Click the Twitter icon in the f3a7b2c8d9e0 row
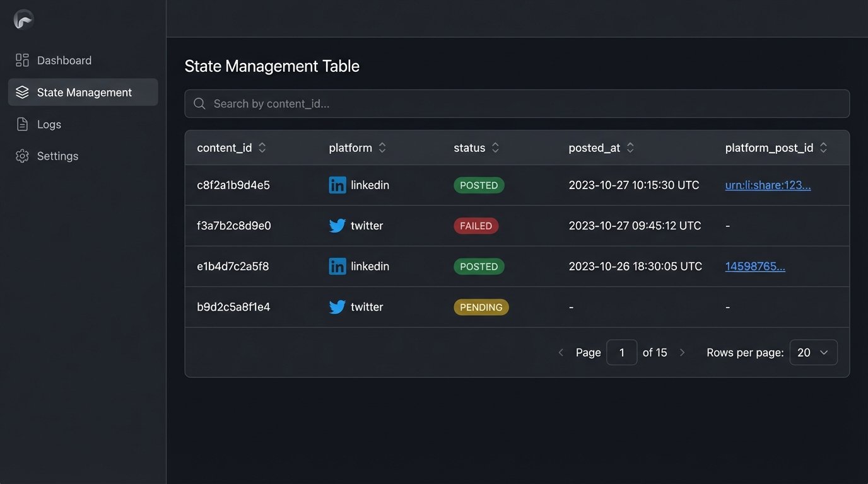This screenshot has height=484, width=868. (337, 226)
